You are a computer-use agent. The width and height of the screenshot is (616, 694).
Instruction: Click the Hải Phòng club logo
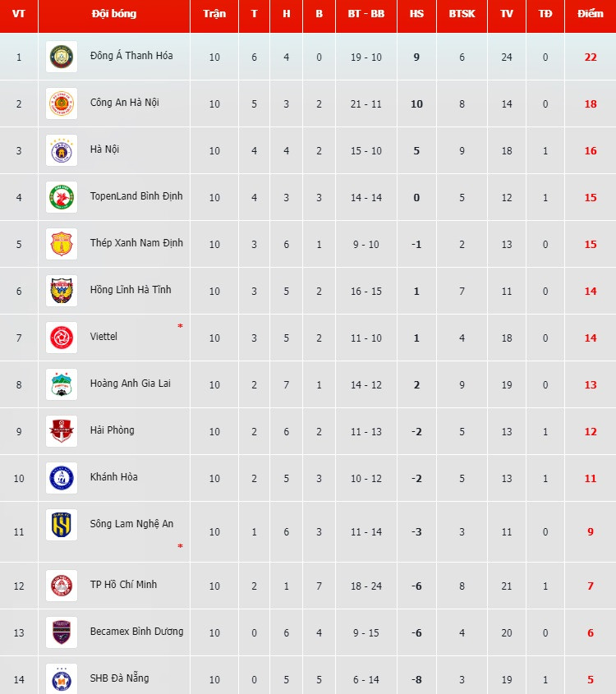coord(62,431)
